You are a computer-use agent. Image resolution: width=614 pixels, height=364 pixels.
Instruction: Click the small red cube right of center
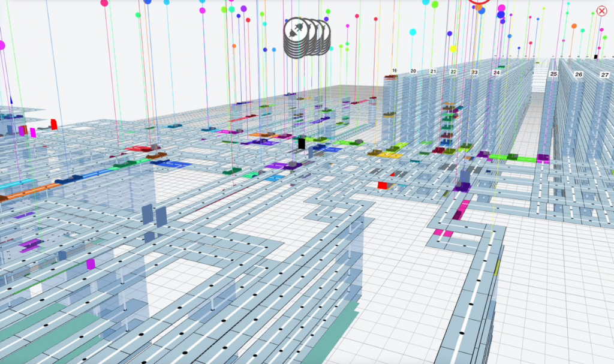(382, 185)
